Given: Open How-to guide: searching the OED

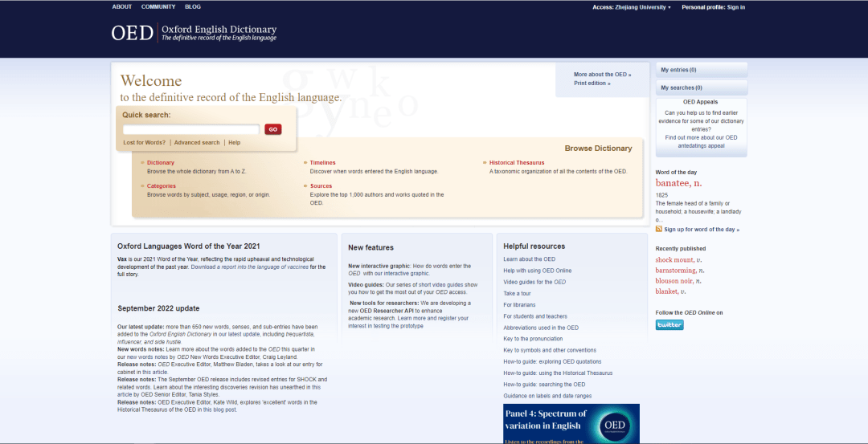Looking at the screenshot, I should click(544, 385).
